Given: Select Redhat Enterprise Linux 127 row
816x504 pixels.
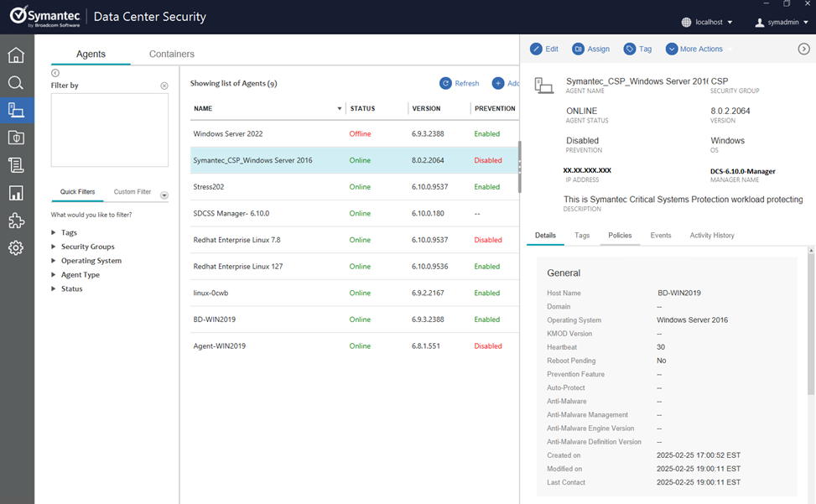Looking at the screenshot, I should (x=355, y=267).
